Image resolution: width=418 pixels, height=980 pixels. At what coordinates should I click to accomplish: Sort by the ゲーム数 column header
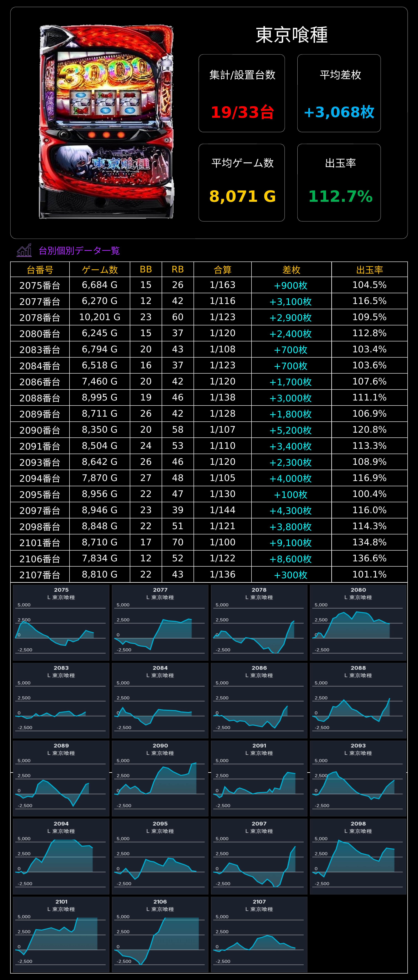100,269
